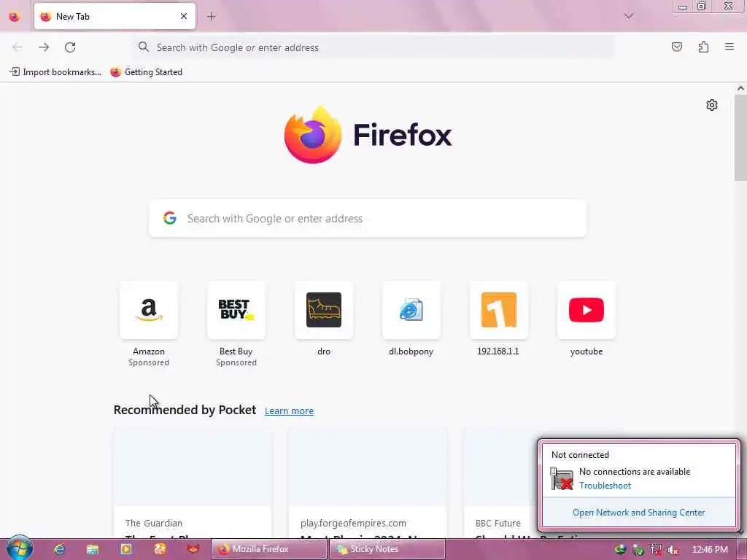Switch to the Mozilla Firefox taskbar button
Viewport: 747px width, 560px height.
coord(269,549)
